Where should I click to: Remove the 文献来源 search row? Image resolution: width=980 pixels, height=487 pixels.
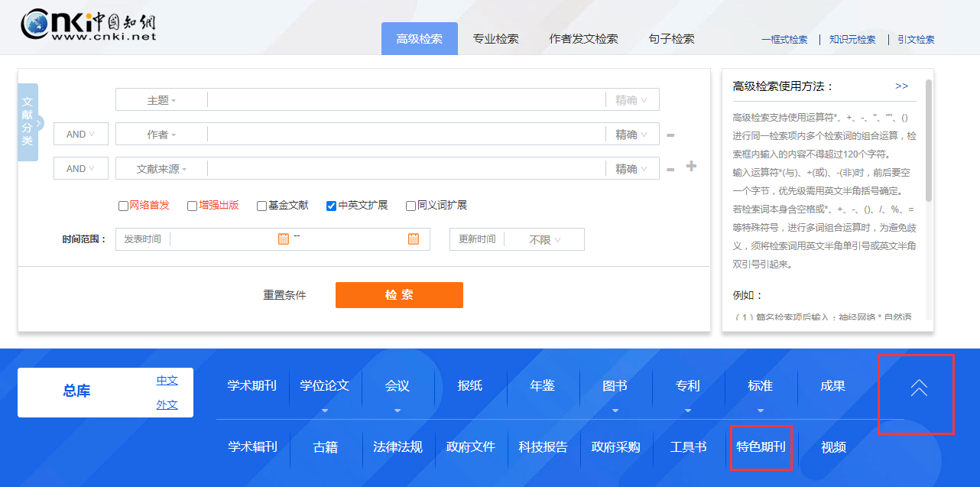[670, 170]
